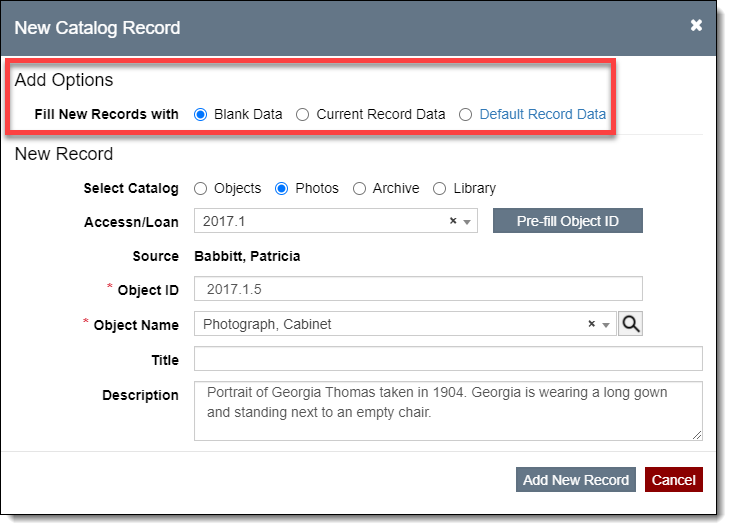This screenshot has height=530, width=732.
Task: Clear the Accessn/Loan selection with x
Action: (x=453, y=221)
